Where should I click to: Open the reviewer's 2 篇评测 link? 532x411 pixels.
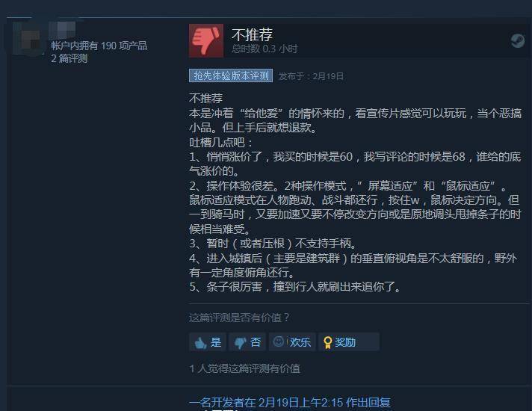[x=69, y=58]
